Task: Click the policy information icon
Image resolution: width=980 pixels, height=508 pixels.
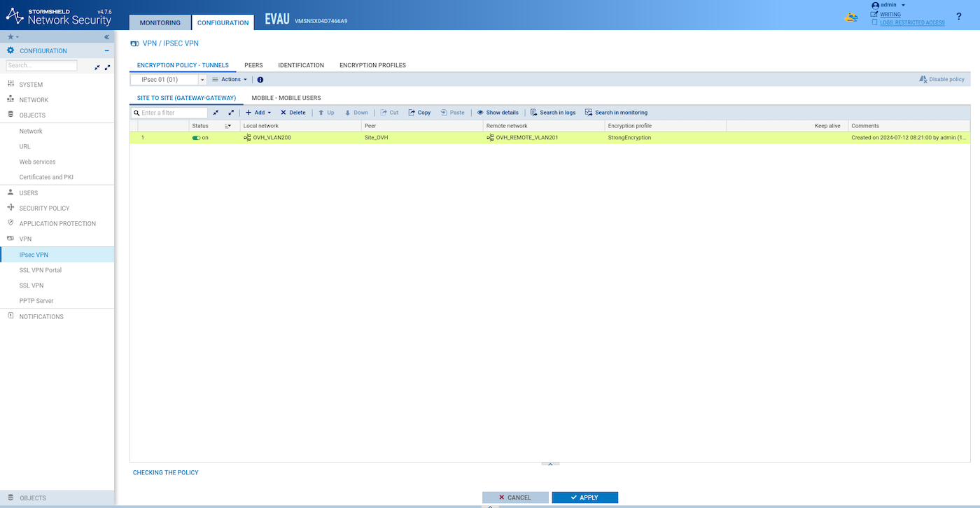Action: point(260,80)
